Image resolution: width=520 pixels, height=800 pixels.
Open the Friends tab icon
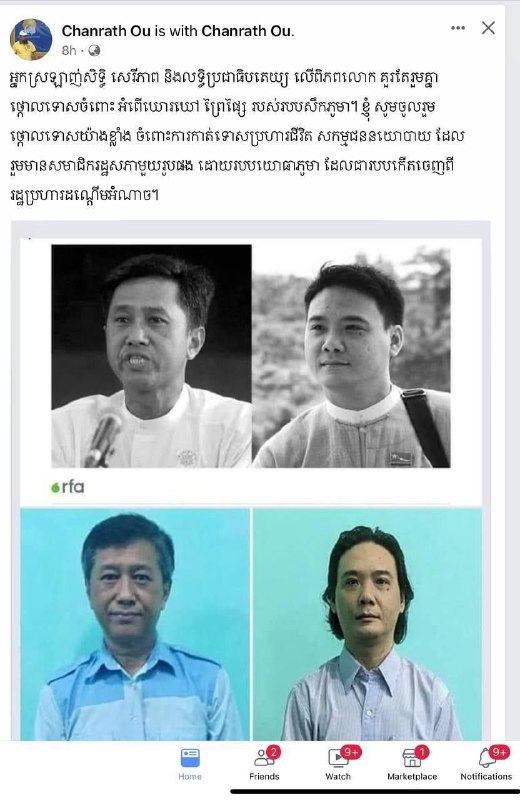click(264, 758)
